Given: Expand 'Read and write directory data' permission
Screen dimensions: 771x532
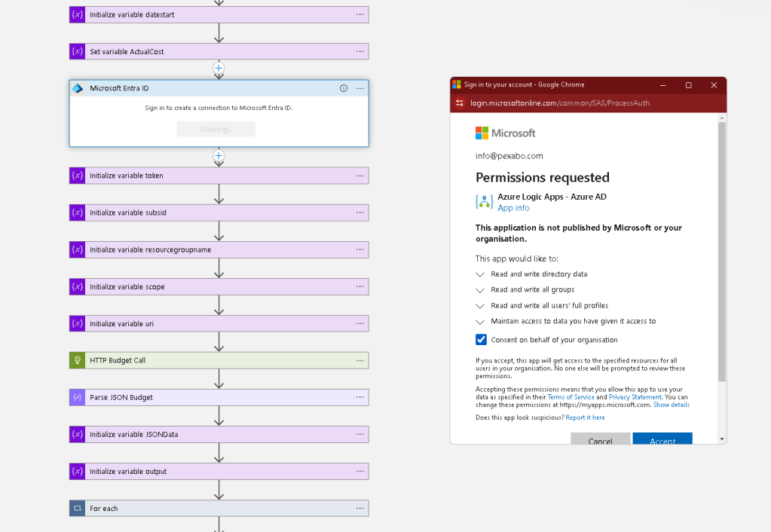Looking at the screenshot, I should (x=480, y=274).
